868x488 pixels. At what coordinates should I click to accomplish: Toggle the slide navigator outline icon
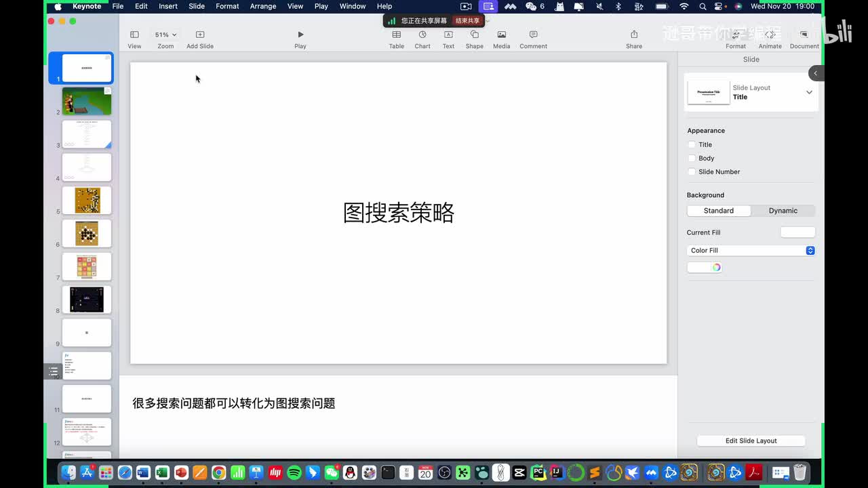point(53,371)
